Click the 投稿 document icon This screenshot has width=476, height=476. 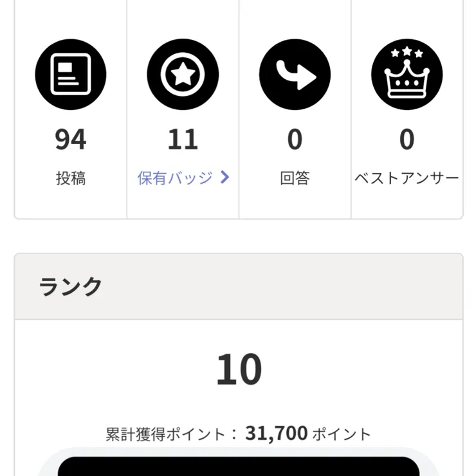[x=70, y=74]
